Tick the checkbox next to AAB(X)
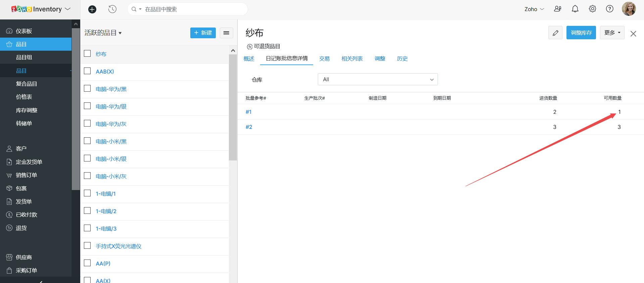 87,71
